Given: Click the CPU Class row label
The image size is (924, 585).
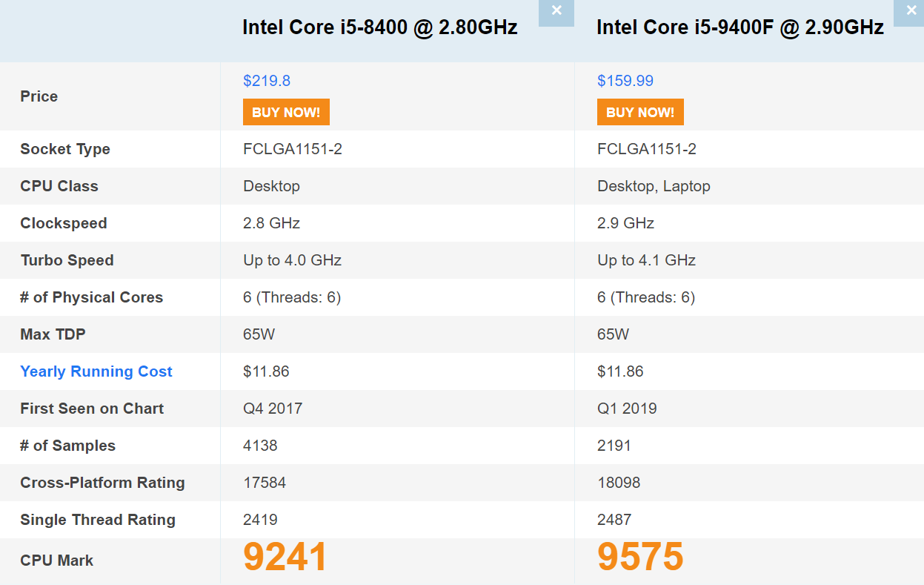Looking at the screenshot, I should pyautogui.click(x=59, y=186).
